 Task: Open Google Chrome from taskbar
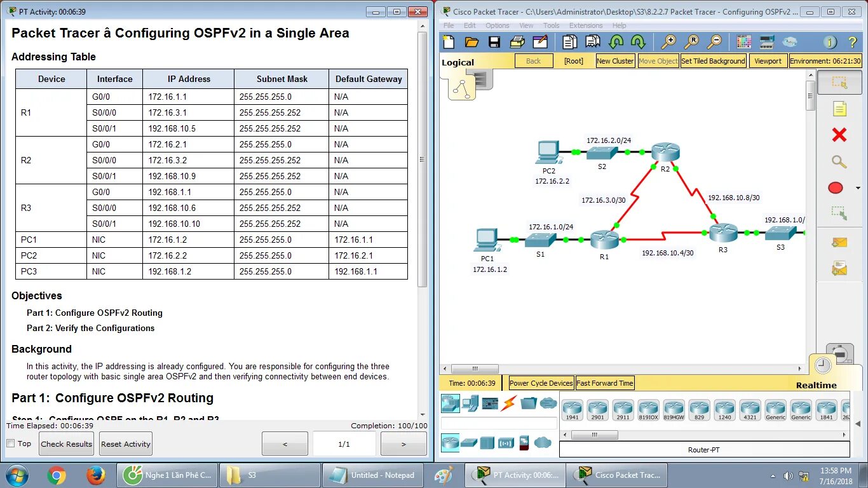[x=57, y=475]
